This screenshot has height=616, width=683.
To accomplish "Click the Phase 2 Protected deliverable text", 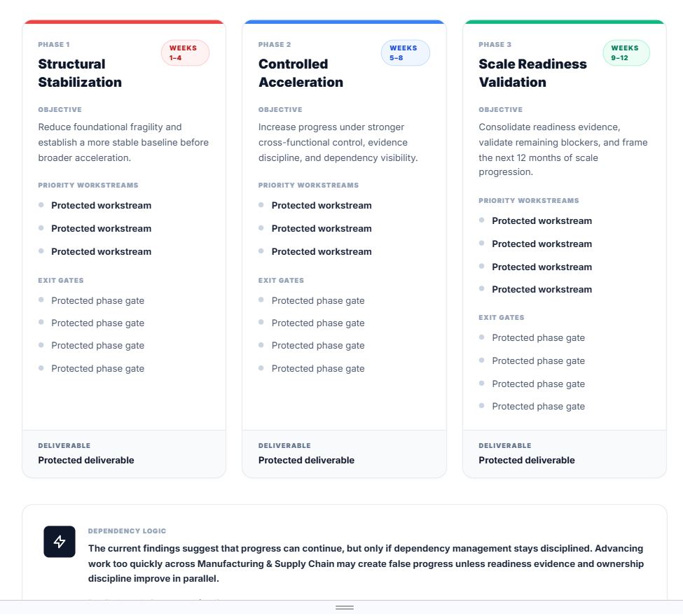I will click(x=306, y=460).
